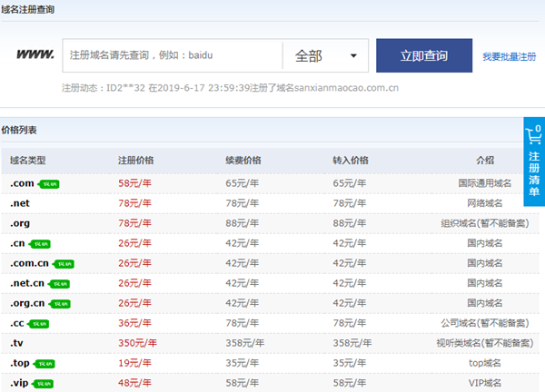Viewport: 545px width, 392px height.
Task: Click the 组织域名(暂不能备案) description
Action: point(485,223)
